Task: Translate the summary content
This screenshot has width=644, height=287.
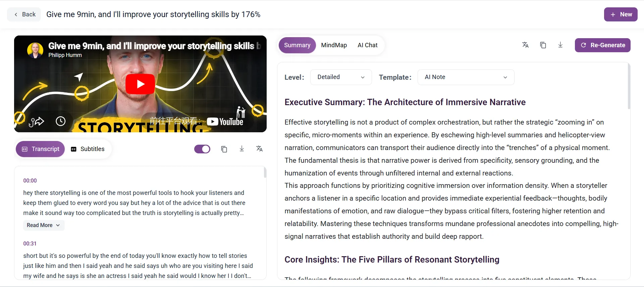Action: 525,45
